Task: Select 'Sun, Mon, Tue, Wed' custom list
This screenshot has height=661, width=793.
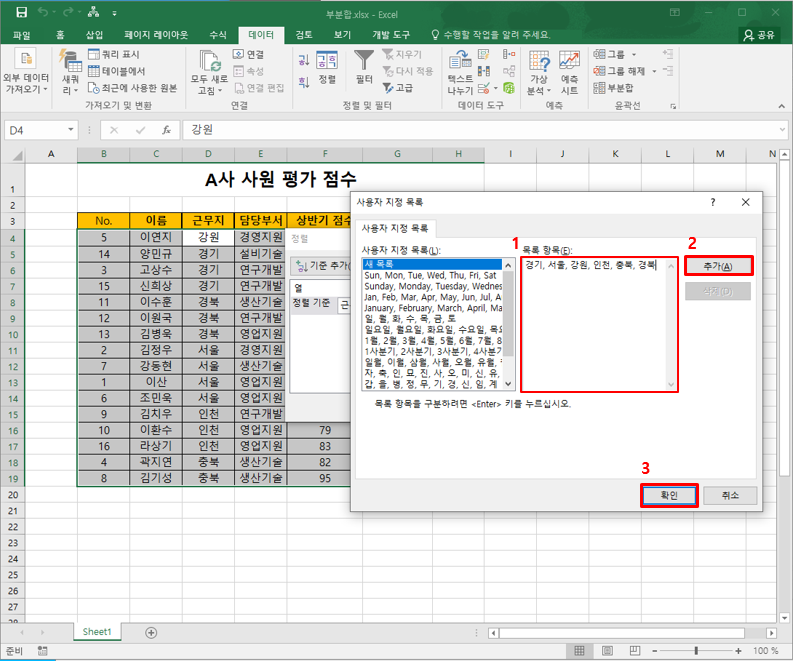Action: click(x=432, y=275)
